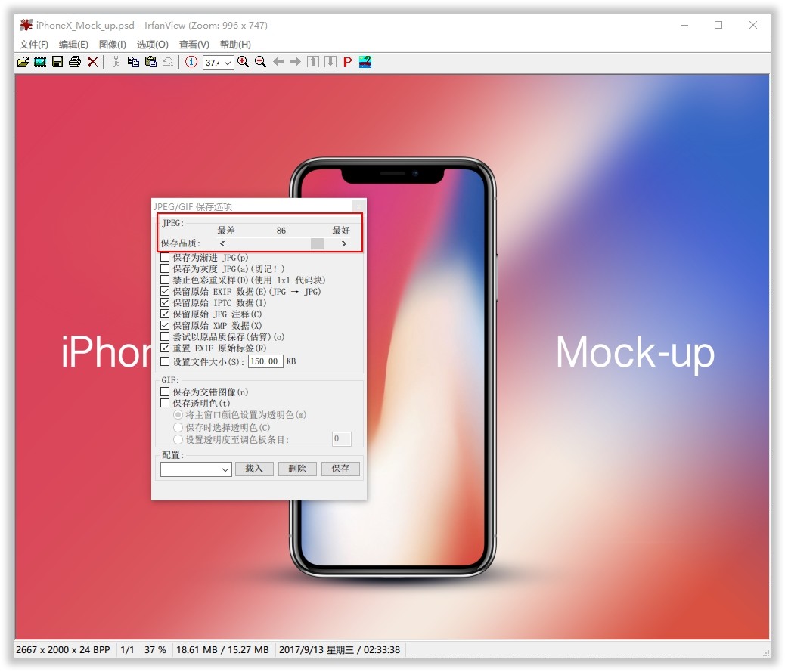Open image properties via the info icon
The width and height of the screenshot is (785, 672).
191,61
